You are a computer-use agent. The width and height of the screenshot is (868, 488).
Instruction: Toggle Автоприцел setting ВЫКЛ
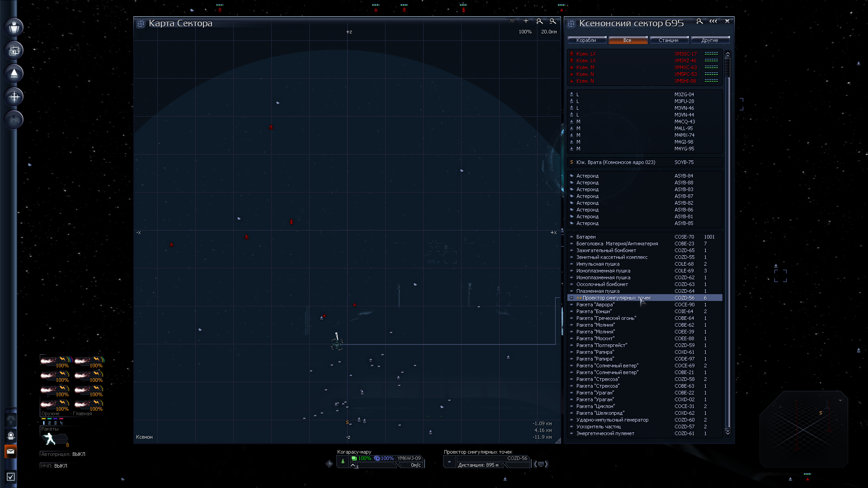[x=79, y=454]
